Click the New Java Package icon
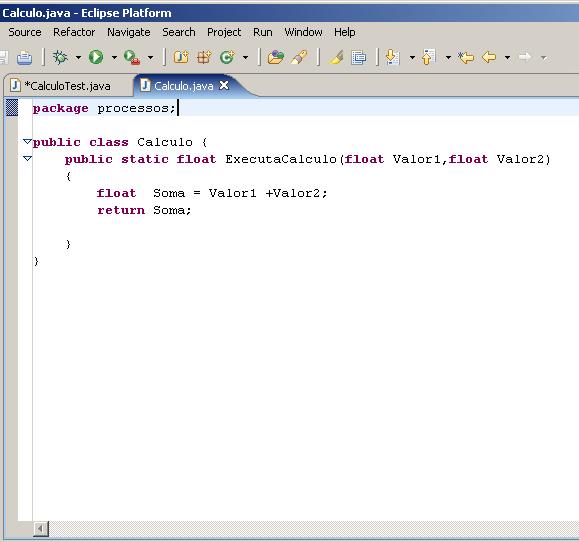The width and height of the screenshot is (579, 542). pos(204,57)
